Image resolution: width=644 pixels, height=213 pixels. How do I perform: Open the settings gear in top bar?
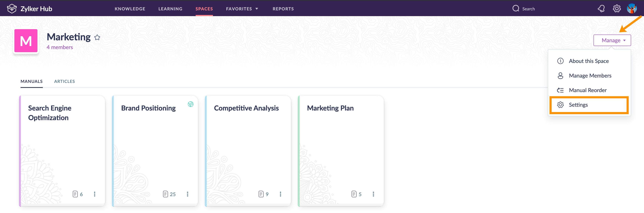click(x=617, y=8)
